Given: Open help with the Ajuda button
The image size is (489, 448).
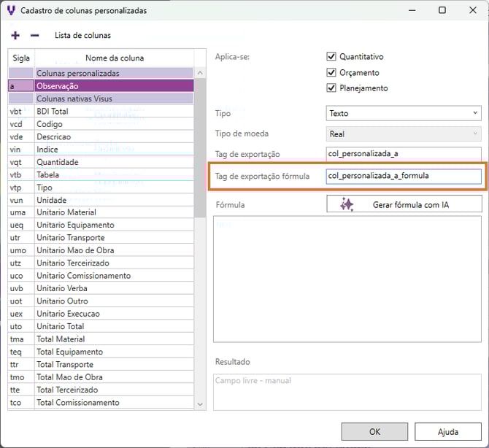Looking at the screenshot, I should [x=447, y=431].
